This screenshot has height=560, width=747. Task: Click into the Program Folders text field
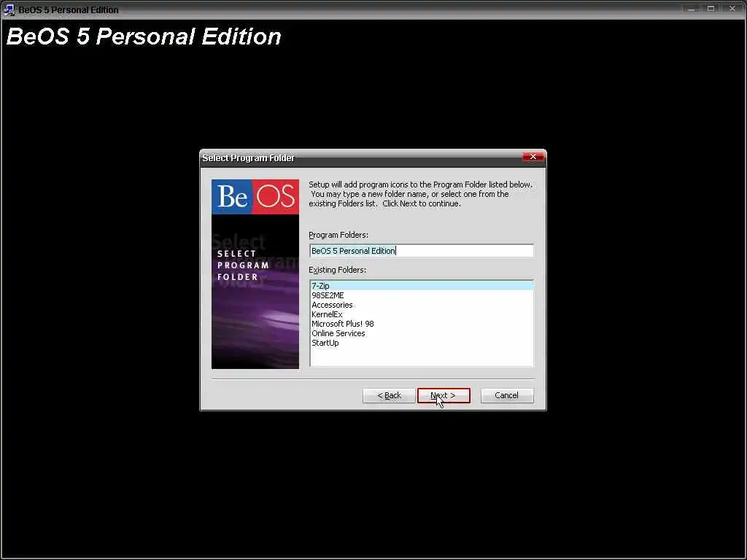421,251
